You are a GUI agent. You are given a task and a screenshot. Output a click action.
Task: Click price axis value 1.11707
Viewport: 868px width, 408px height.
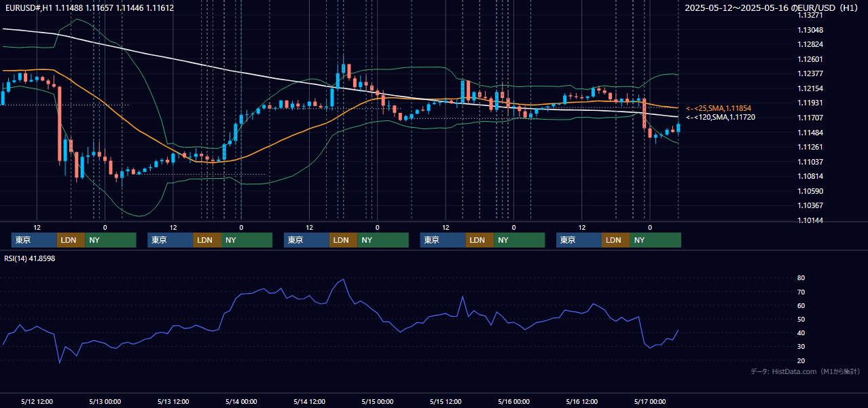tap(810, 118)
